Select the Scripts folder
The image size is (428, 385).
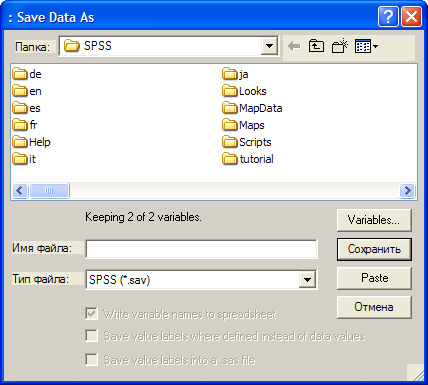[x=247, y=142]
